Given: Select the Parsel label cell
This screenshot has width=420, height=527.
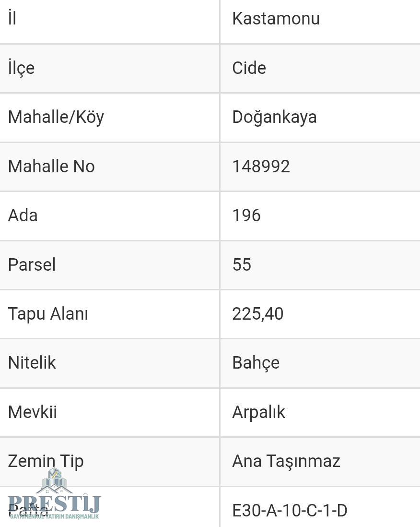Looking at the screenshot, I should coord(32,265).
